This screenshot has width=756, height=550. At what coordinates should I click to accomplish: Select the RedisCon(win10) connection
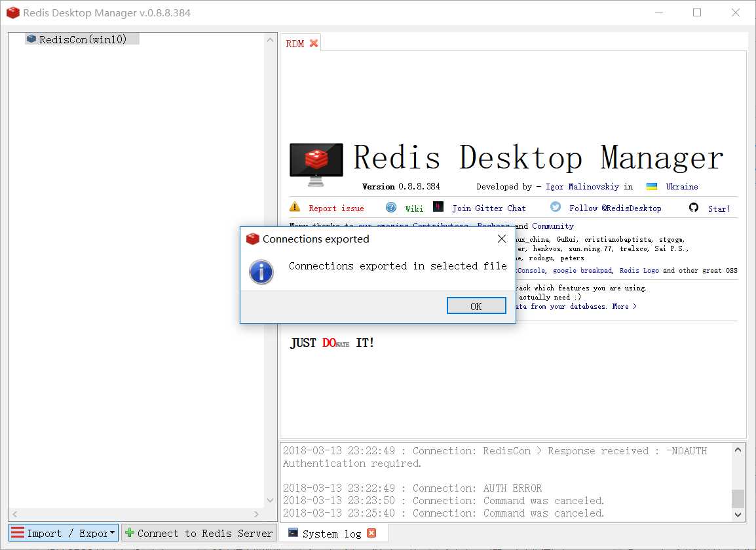tap(83, 39)
